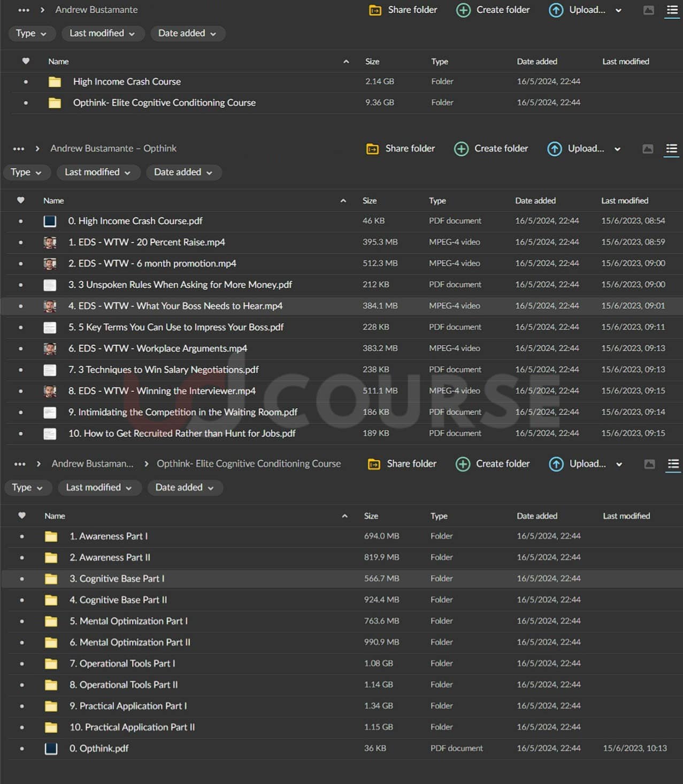Open Type filter dropdown in Elite Cognitive Conditioning panel
This screenshot has height=784, width=683.
(27, 488)
